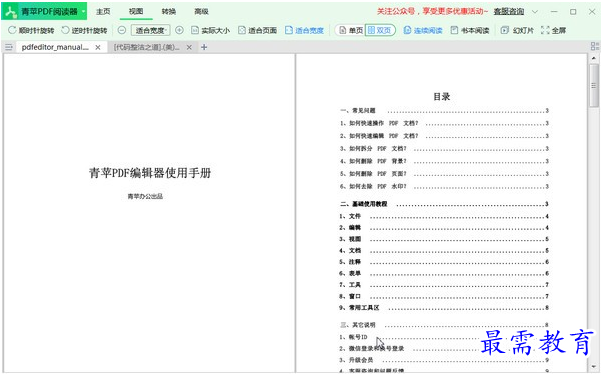The height and width of the screenshot is (374, 602).
Task: Click the 8、窗口 contents entry
Action: [x=444, y=296]
